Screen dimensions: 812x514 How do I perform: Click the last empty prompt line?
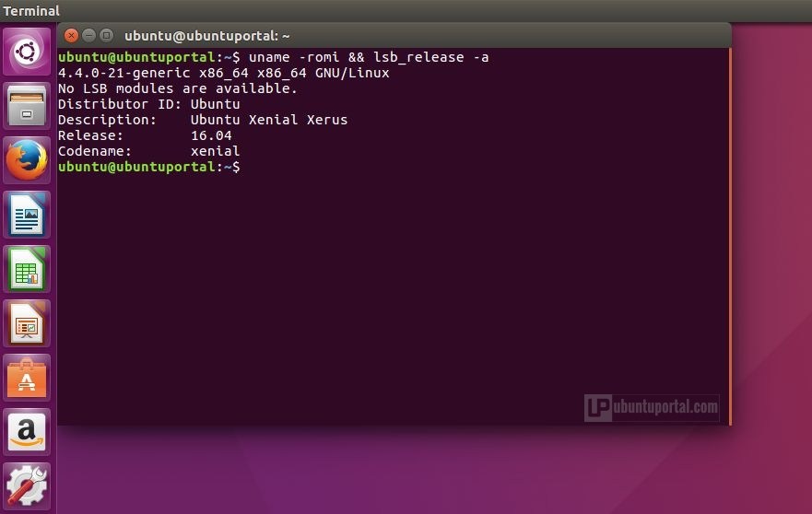pyautogui.click(x=149, y=167)
